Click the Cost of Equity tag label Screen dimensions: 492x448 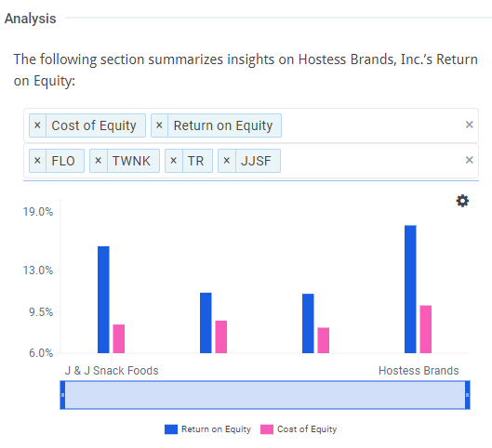tap(94, 125)
